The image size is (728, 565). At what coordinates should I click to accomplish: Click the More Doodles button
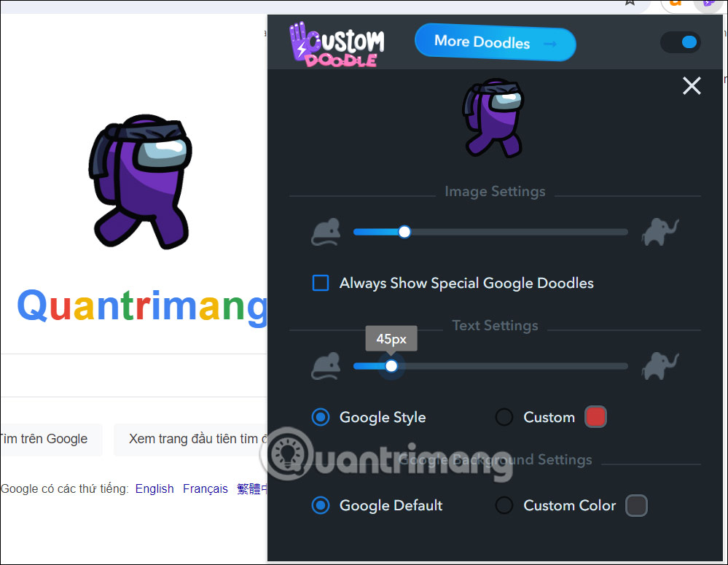tap(495, 44)
